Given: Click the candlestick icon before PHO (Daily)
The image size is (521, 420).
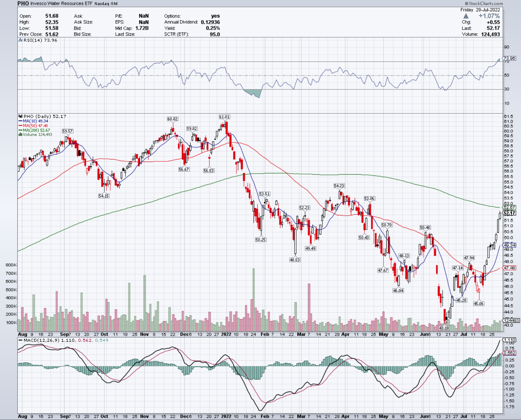Looking at the screenshot, I should click(x=21, y=116).
